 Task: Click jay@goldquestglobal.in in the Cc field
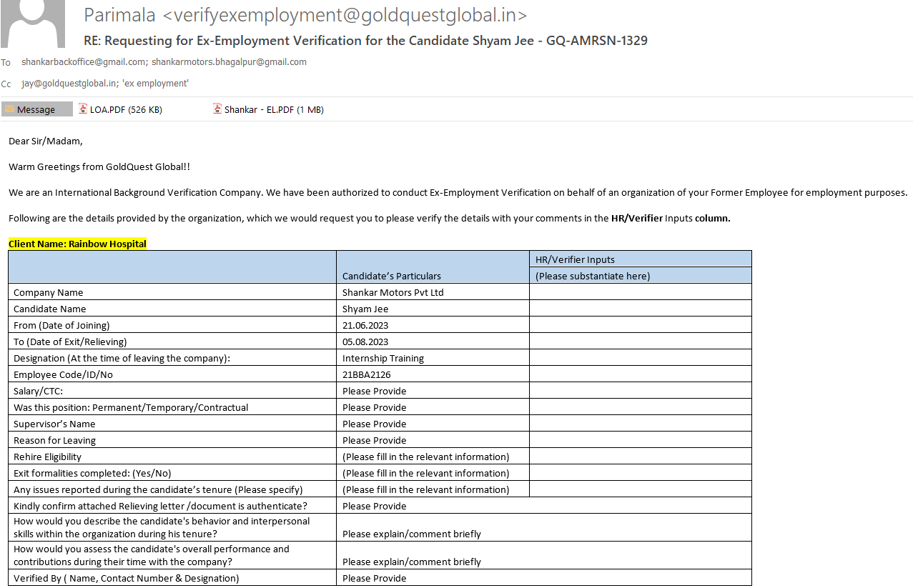(69, 84)
